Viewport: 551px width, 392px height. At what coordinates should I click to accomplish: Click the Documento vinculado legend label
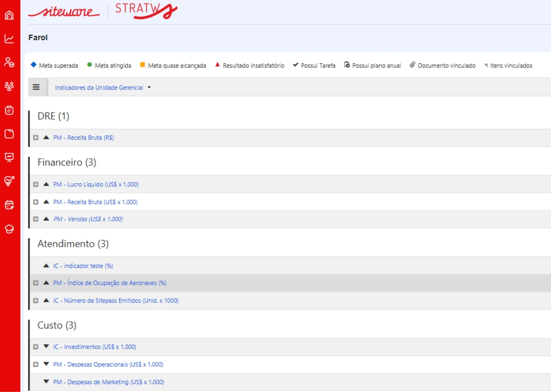click(x=447, y=66)
